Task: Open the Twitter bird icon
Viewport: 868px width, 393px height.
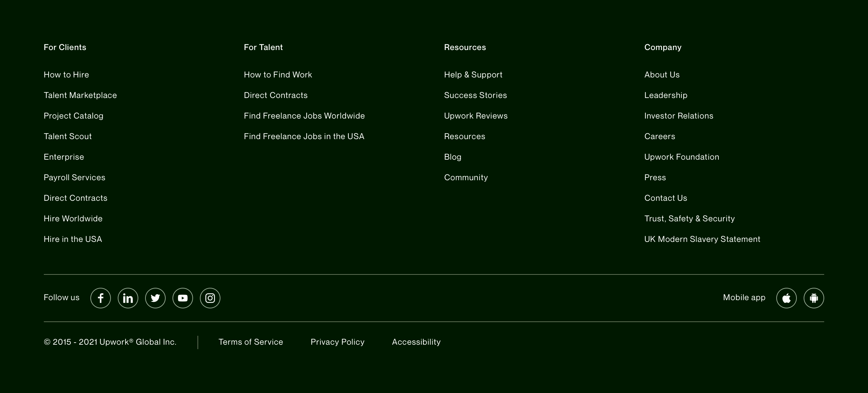Action: [155, 298]
